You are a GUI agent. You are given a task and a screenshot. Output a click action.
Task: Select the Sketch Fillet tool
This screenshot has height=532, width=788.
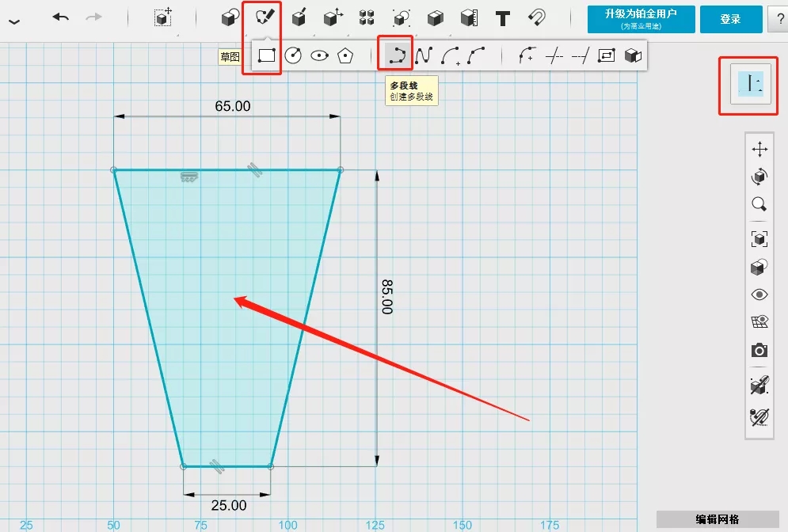tap(527, 55)
